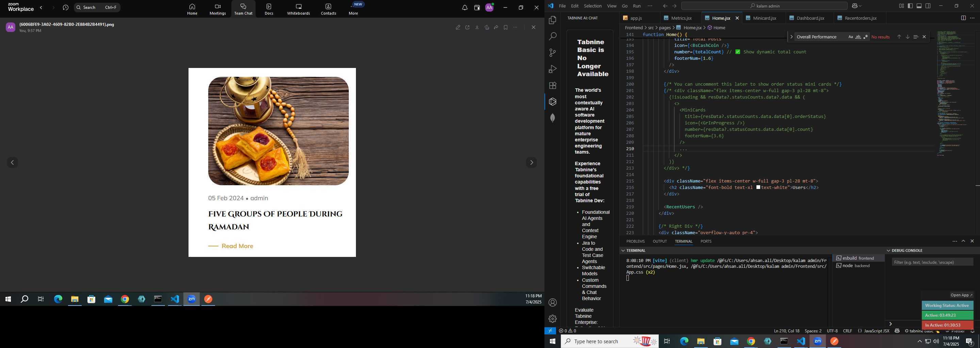
Task: Toggle Secondary Side Bar visibility
Action: (928, 6)
